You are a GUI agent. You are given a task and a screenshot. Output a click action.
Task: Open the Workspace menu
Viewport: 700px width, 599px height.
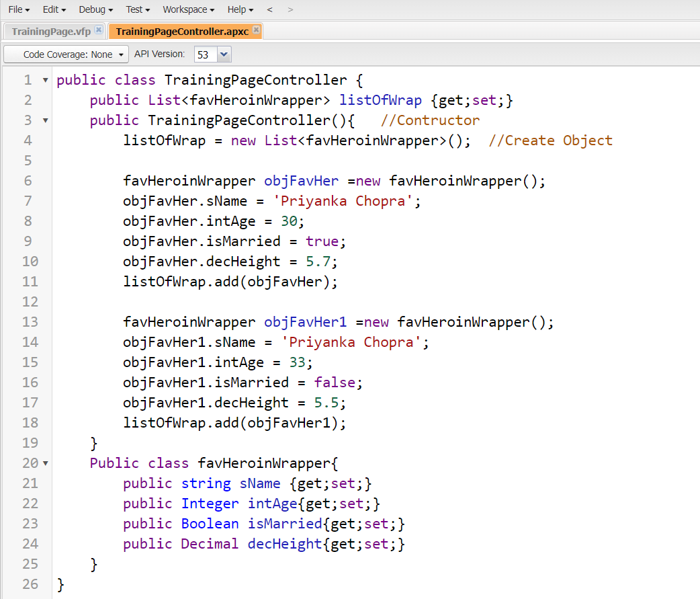point(188,10)
